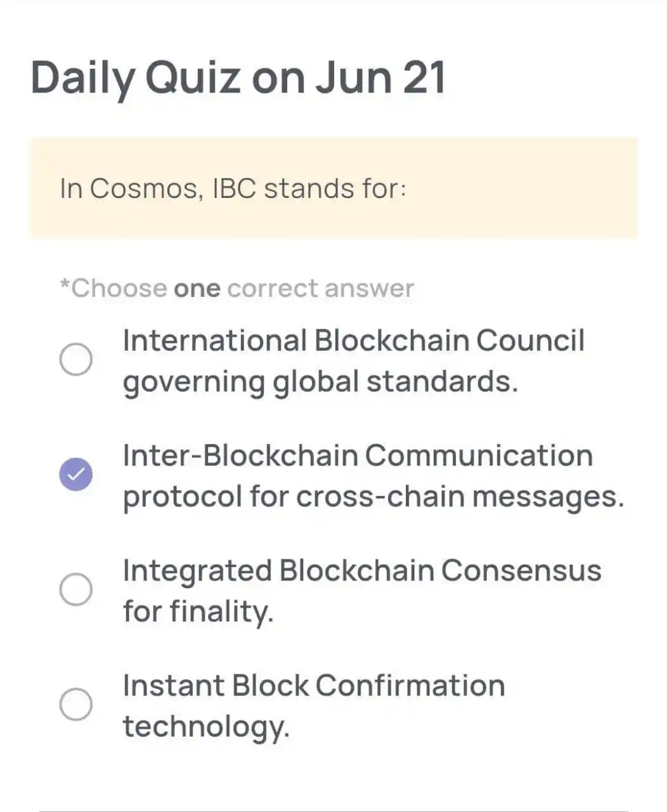Click the word "Choose" in the instruction
Screen dimensions: 667x812
tap(119, 289)
